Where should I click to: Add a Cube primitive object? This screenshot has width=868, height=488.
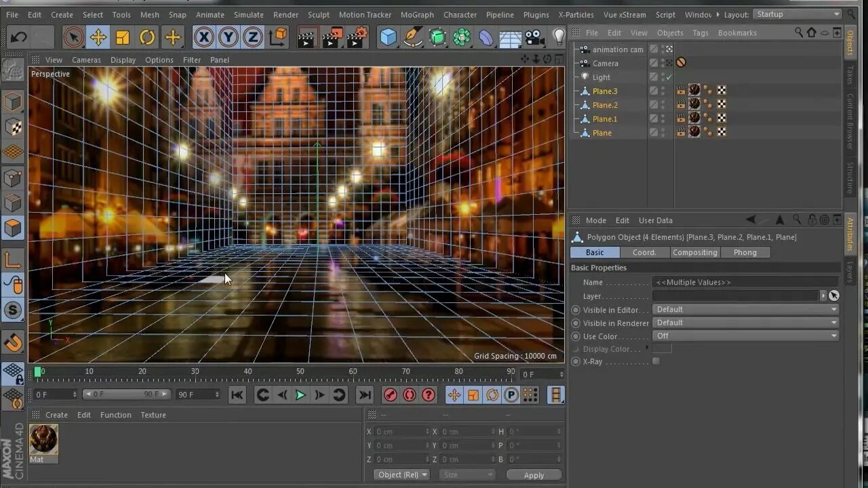click(389, 37)
